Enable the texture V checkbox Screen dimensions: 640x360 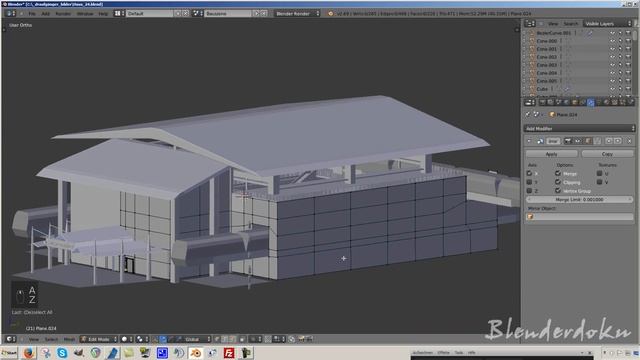[600, 182]
